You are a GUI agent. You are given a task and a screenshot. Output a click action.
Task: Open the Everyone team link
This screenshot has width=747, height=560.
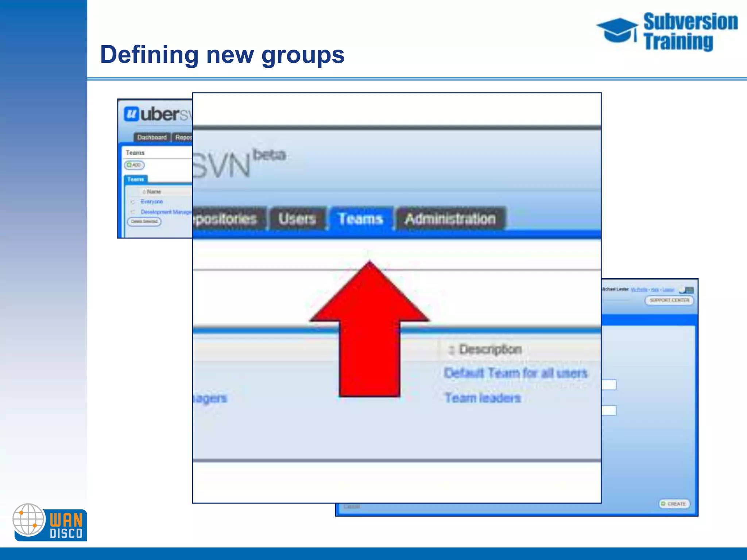[x=152, y=202]
